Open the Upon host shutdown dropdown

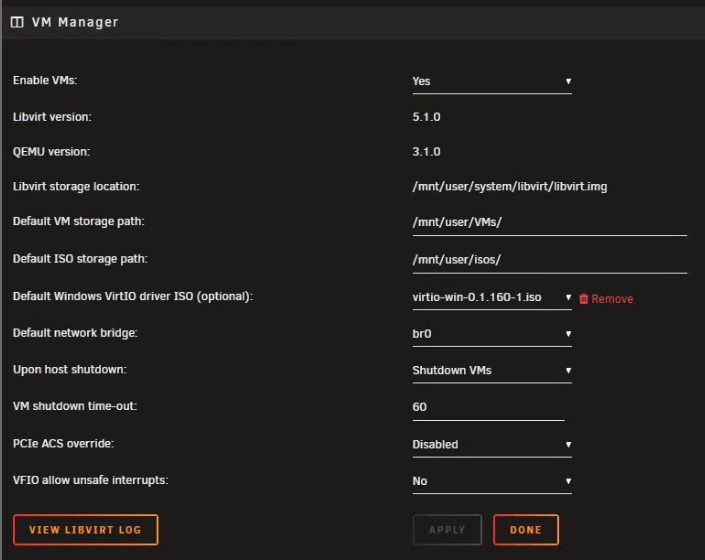pos(492,370)
